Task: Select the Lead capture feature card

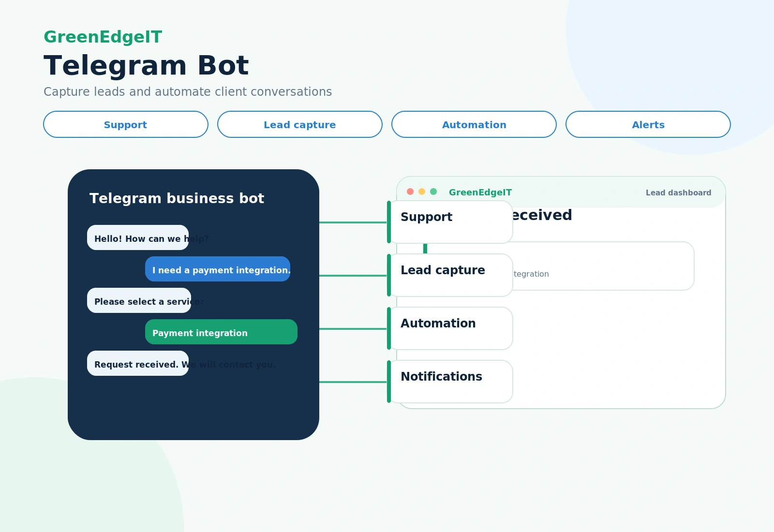Action: 450,275
